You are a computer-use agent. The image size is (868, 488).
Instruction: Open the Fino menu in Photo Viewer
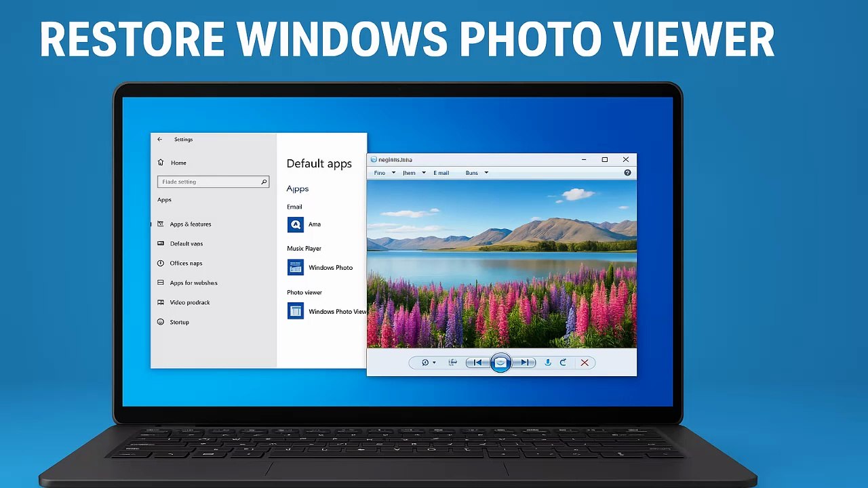pyautogui.click(x=384, y=173)
